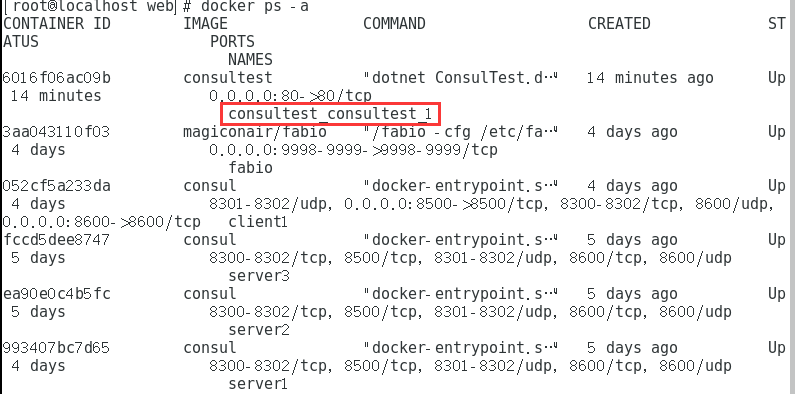795x394 pixels.
Task: Select the fabio container name
Action: pyautogui.click(x=250, y=168)
